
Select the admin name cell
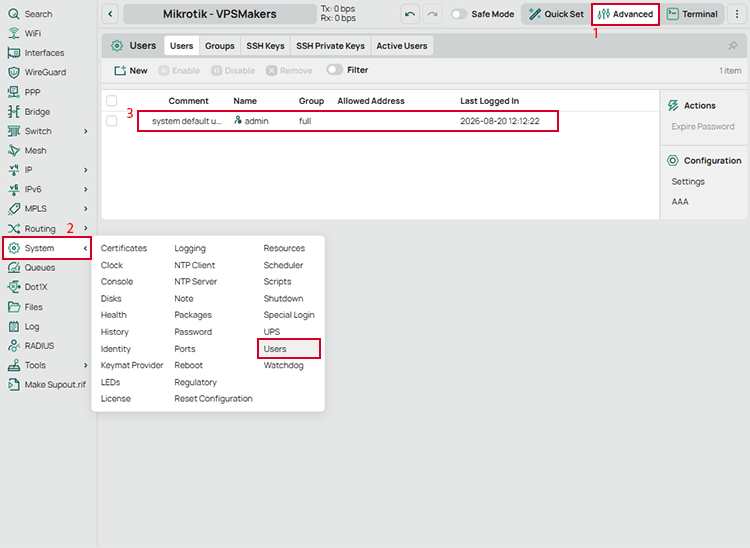tap(252, 121)
